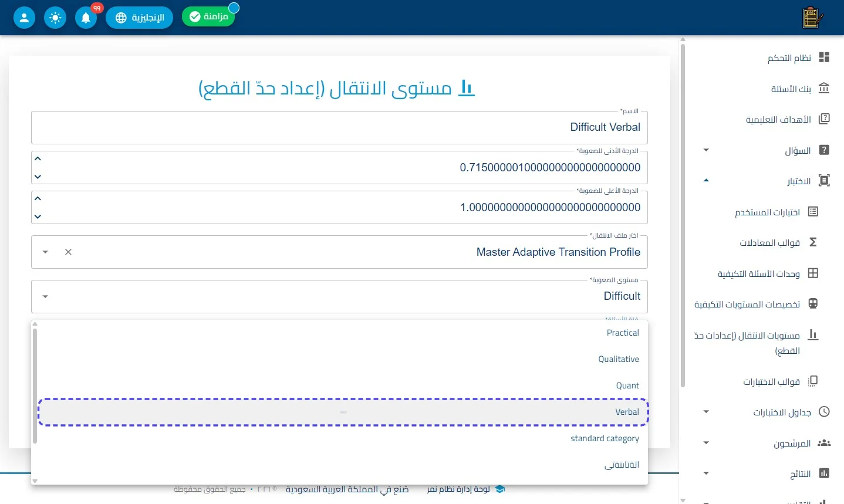Open اختبارات المستخدم list icon
Image resolution: width=844 pixels, height=504 pixels.
point(813,212)
